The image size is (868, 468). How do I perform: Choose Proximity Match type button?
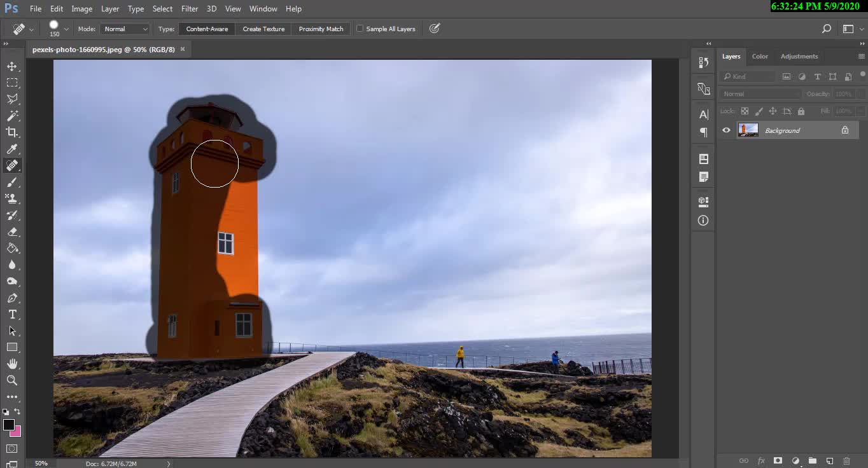pos(321,29)
